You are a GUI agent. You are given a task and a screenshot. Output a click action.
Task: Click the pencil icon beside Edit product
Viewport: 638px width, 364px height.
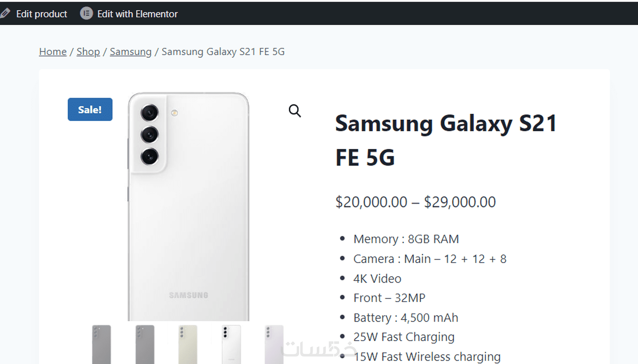point(5,14)
